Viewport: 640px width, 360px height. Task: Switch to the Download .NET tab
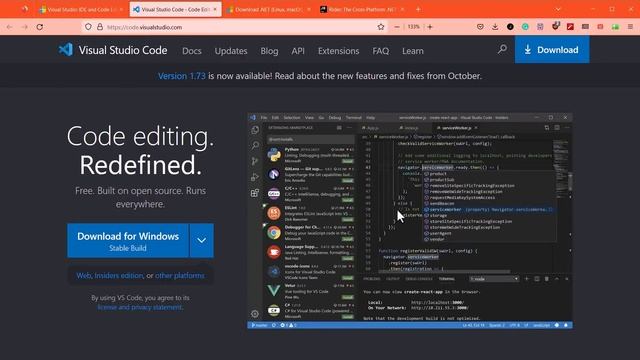coord(269,9)
